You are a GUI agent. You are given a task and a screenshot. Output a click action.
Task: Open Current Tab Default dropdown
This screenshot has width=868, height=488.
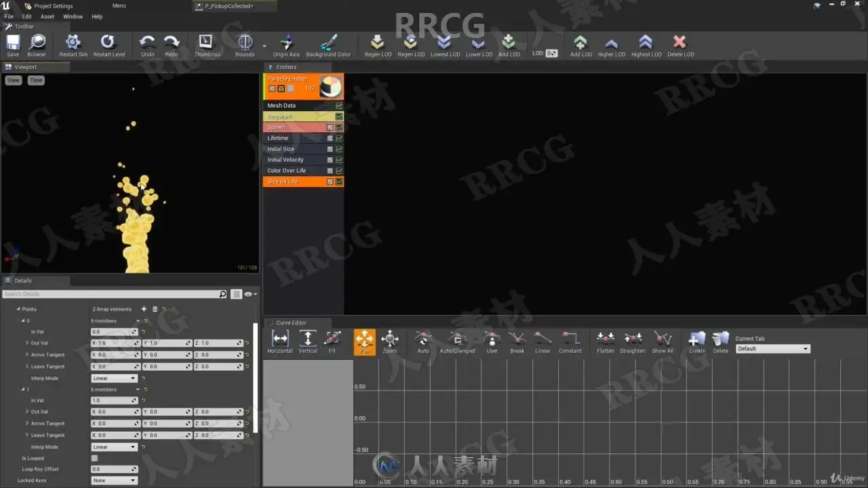[x=772, y=348]
